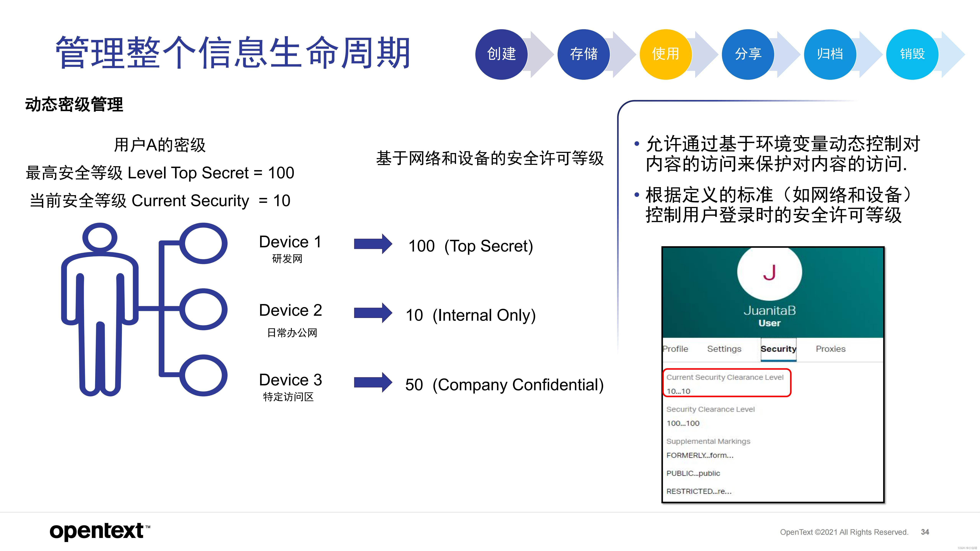
Task: Open the Profile tab
Action: [x=675, y=349]
